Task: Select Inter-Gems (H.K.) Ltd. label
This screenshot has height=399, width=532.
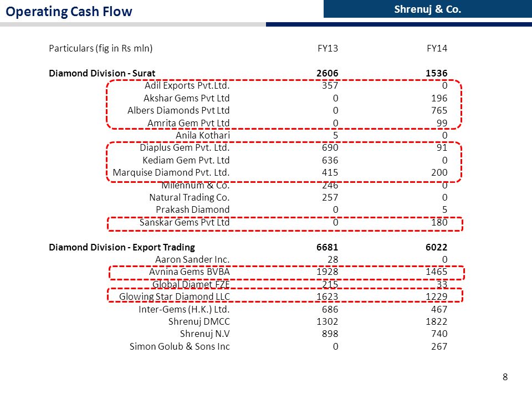Action: (x=184, y=309)
